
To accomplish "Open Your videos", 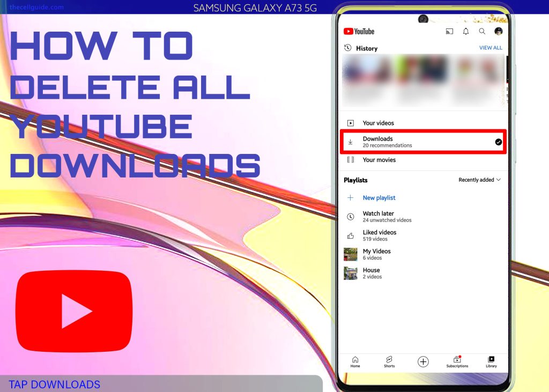I will (424, 123).
